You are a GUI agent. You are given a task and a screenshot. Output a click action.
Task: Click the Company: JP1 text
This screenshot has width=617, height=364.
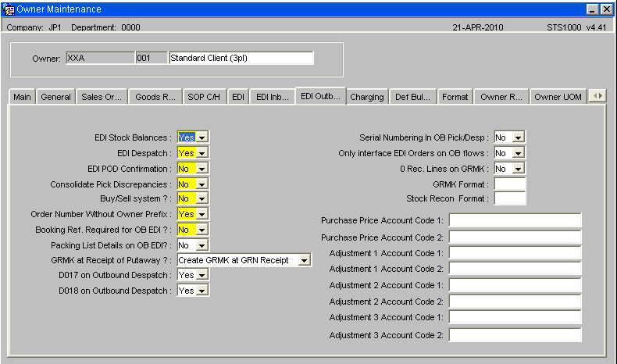34,27
